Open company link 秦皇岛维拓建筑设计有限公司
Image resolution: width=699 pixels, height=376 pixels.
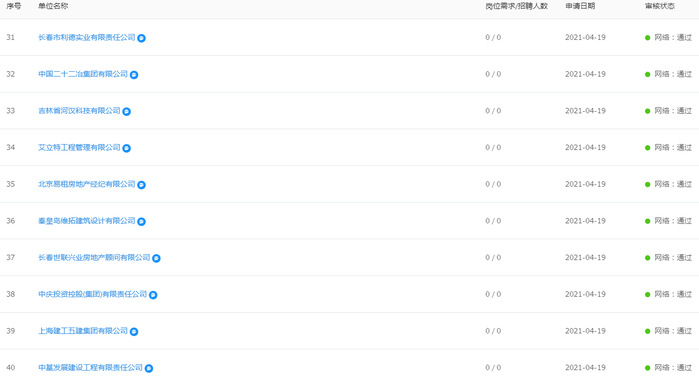tap(86, 221)
